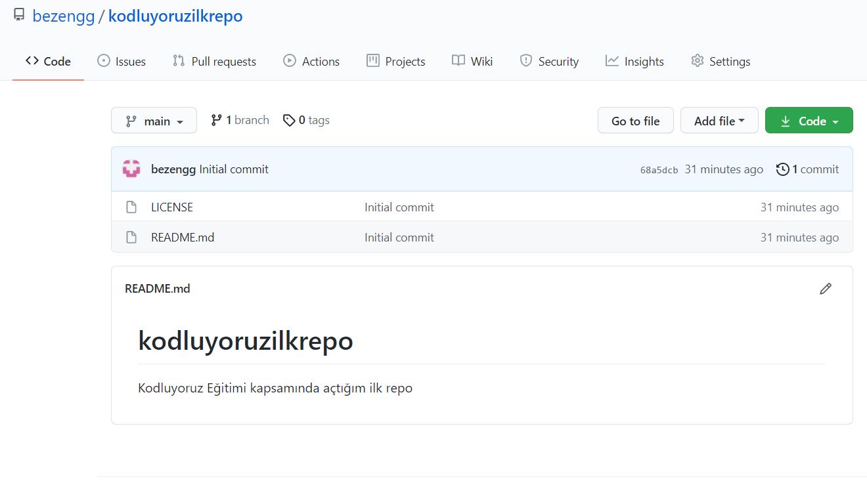867x504 pixels.
Task: Open the README.md file in file list
Action: coord(183,238)
